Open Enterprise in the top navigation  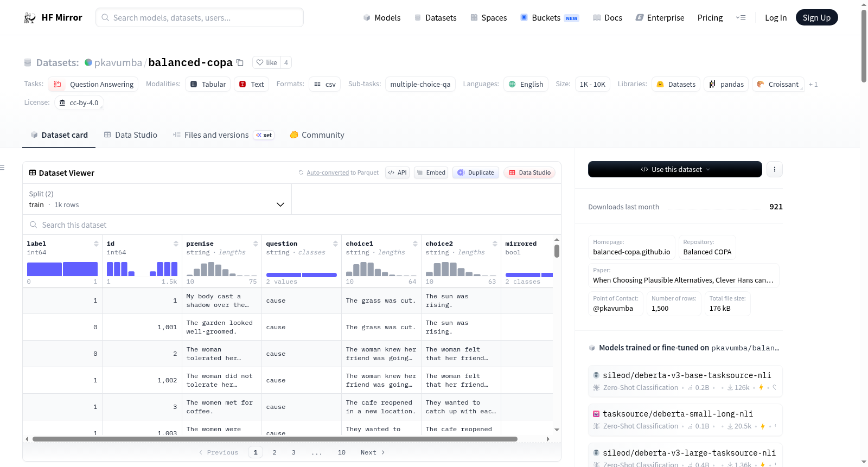(660, 18)
